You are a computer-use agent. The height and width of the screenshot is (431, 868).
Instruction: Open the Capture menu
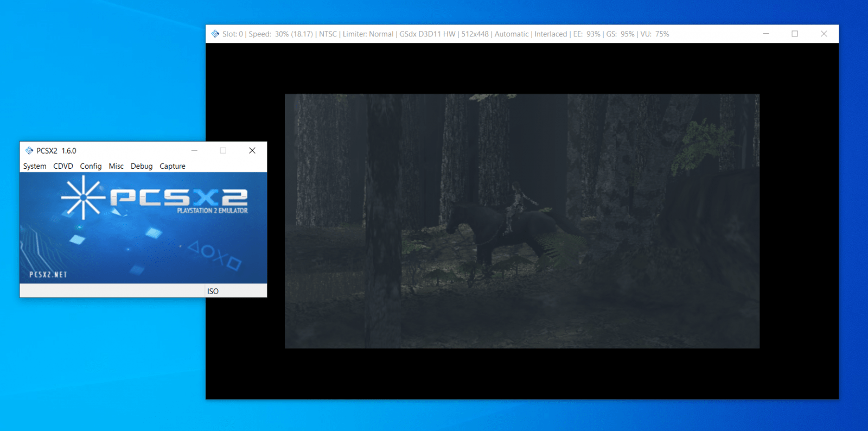click(173, 166)
